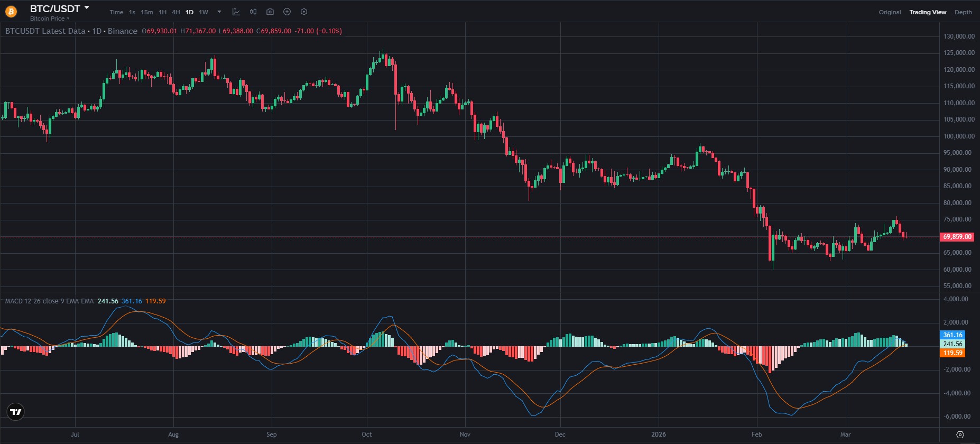Select the 1D timeframe
The image size is (980, 444).
click(189, 12)
